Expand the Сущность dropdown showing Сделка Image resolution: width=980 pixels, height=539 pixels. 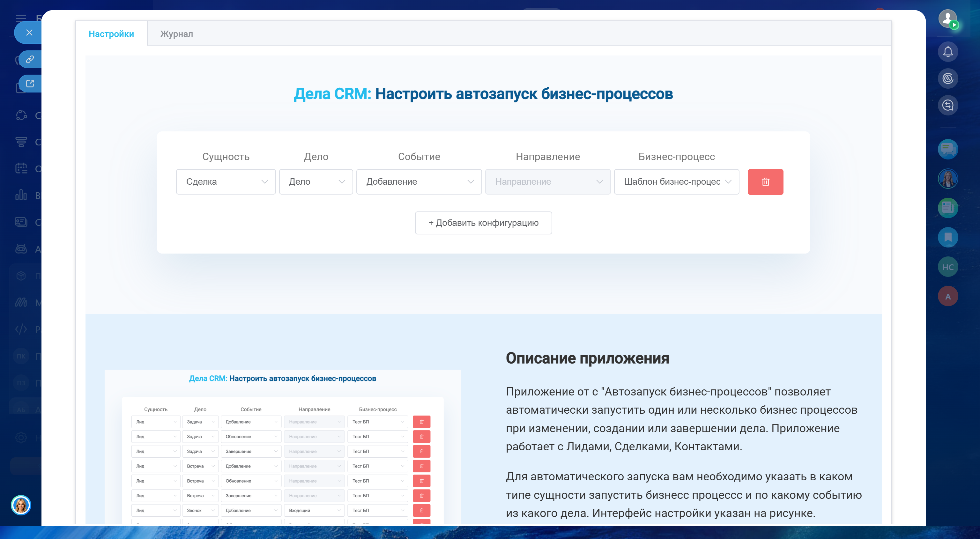point(226,182)
